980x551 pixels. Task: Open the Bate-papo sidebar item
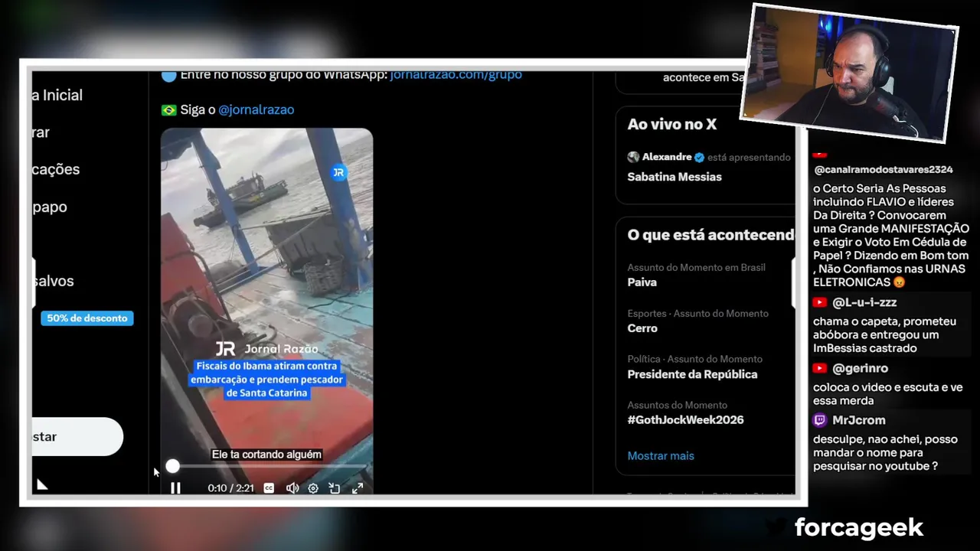[x=49, y=207]
